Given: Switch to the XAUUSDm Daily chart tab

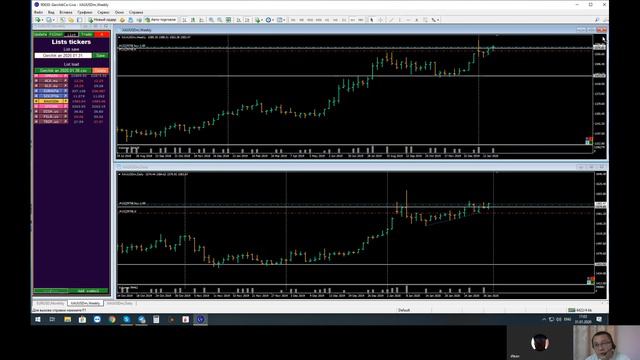Looking at the screenshot, I should 120,304.
